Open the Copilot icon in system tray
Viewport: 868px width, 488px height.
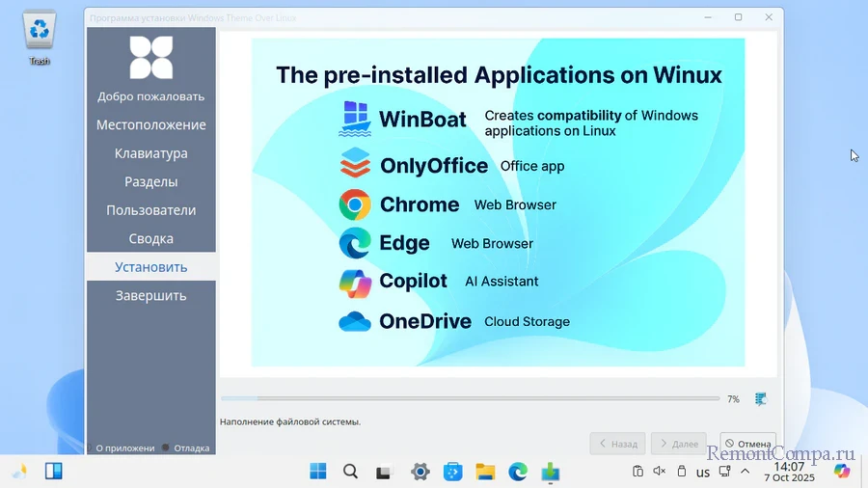click(842, 471)
